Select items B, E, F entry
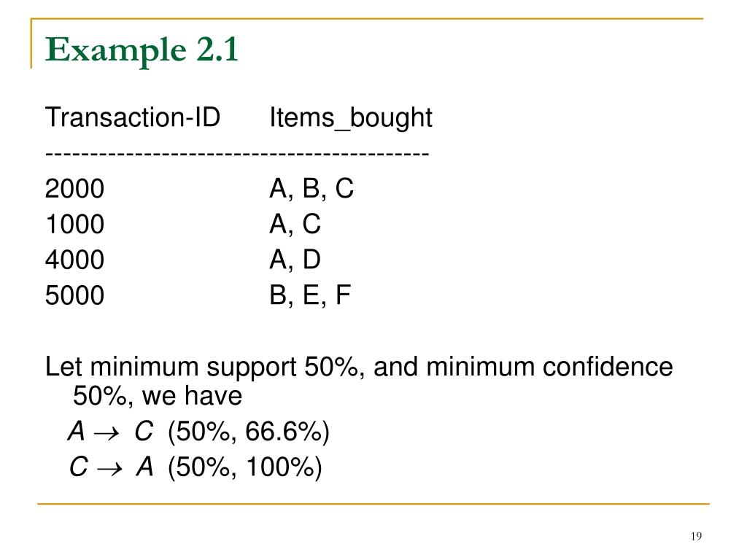Image resolution: width=747 pixels, height=560 pixels. pos(310,296)
